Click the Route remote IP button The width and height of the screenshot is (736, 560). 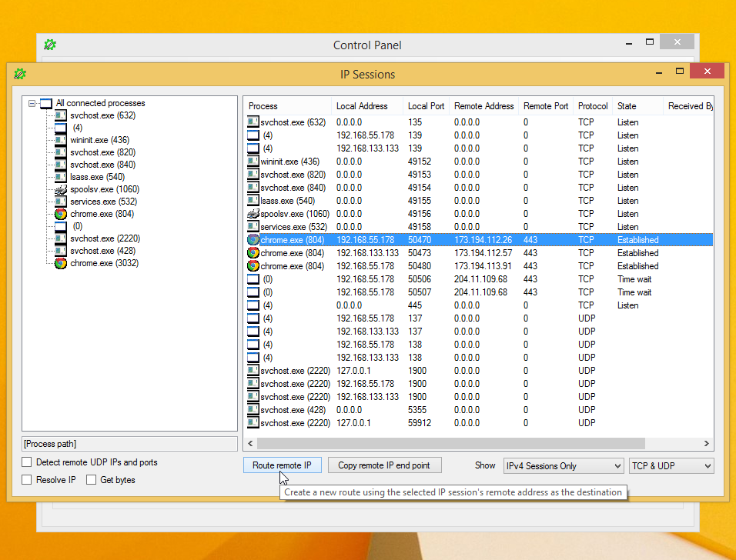click(x=282, y=465)
